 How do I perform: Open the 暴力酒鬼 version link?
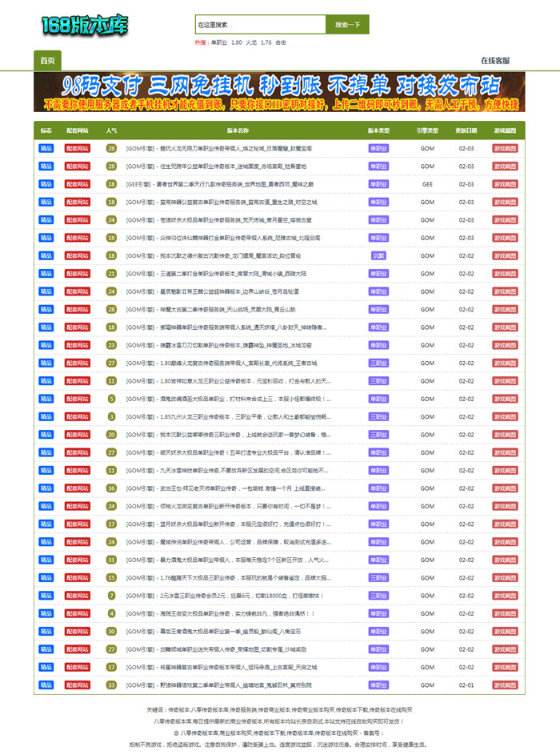pos(227,560)
